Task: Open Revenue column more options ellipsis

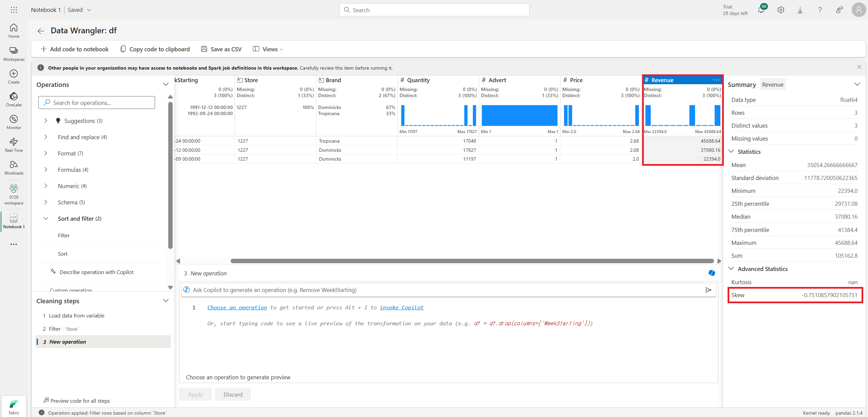Action: pyautogui.click(x=716, y=80)
